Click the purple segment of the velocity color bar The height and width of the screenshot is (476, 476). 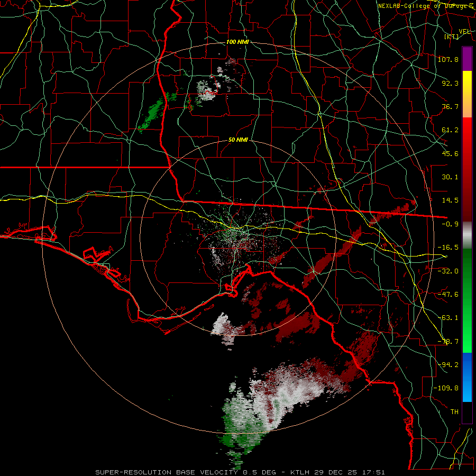click(467, 59)
